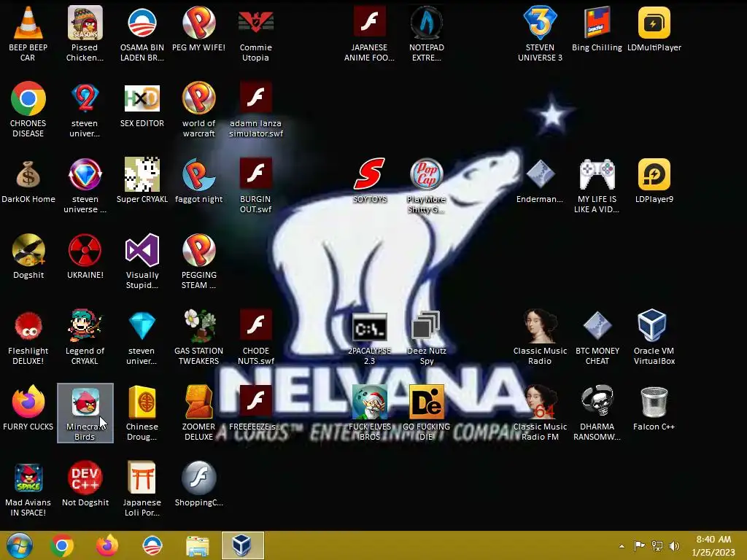Image resolution: width=747 pixels, height=560 pixels.
Task: Open the Windows Start orb
Action: click(x=20, y=545)
